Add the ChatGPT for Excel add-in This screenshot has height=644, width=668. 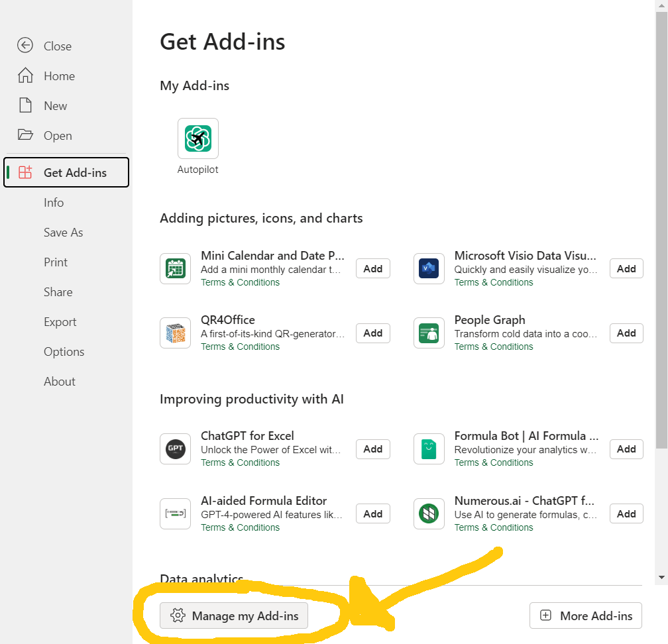(x=372, y=449)
